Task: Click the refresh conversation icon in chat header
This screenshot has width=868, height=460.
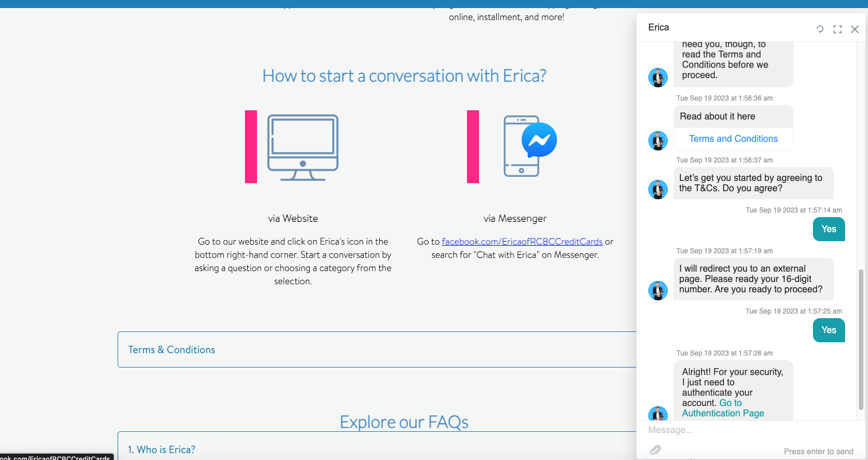Action: 820,29
